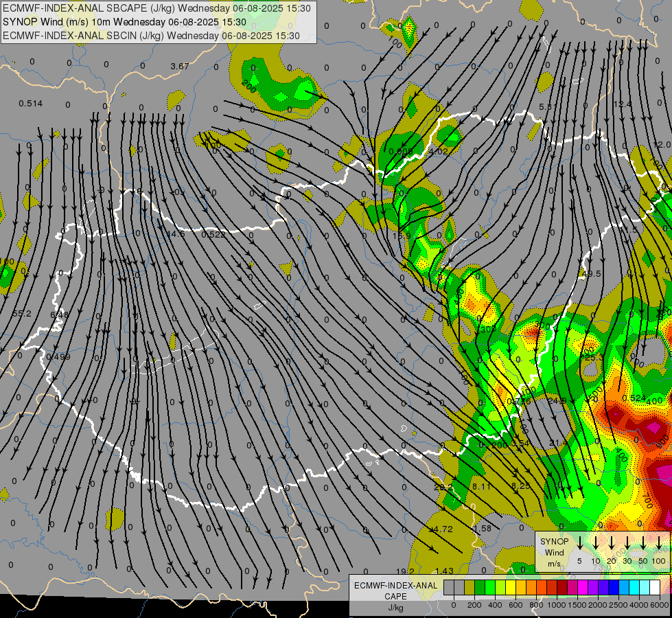Click the 1.58 value on the map
This screenshot has height=618, width=672.
pyautogui.click(x=483, y=528)
